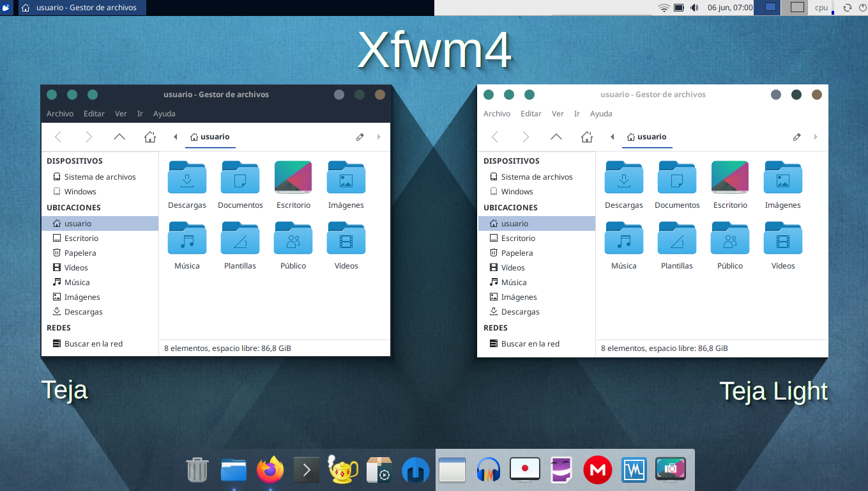
Task: Click usuario path button in dark Teja window
Action: pos(210,137)
